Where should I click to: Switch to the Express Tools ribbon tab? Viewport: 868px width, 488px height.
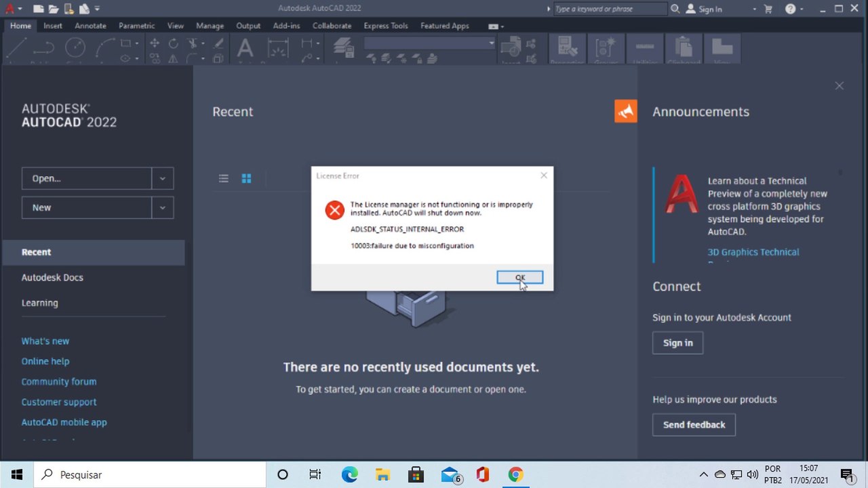tap(386, 26)
